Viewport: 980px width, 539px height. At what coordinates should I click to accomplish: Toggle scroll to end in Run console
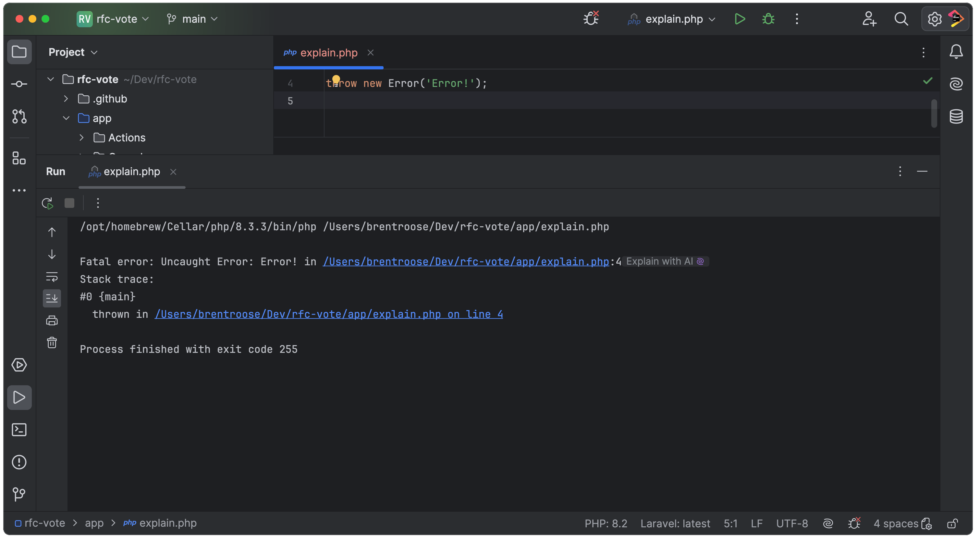coord(52,298)
